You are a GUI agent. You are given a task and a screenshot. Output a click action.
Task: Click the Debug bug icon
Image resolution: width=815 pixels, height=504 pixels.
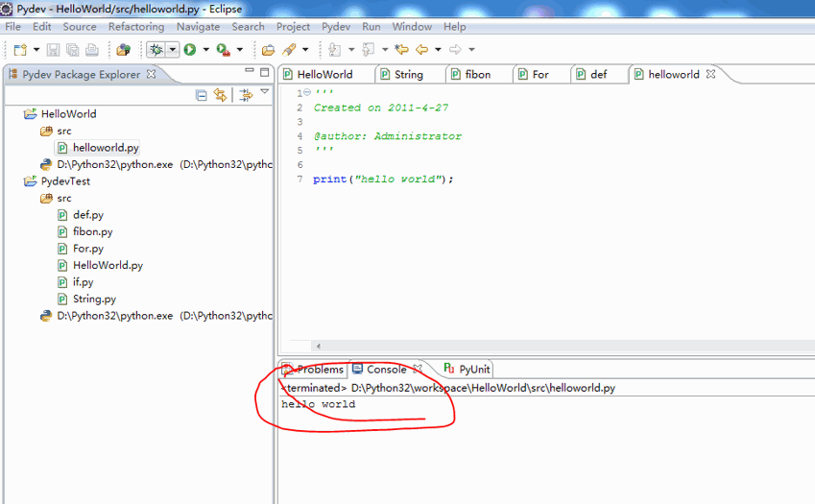pyautogui.click(x=156, y=50)
